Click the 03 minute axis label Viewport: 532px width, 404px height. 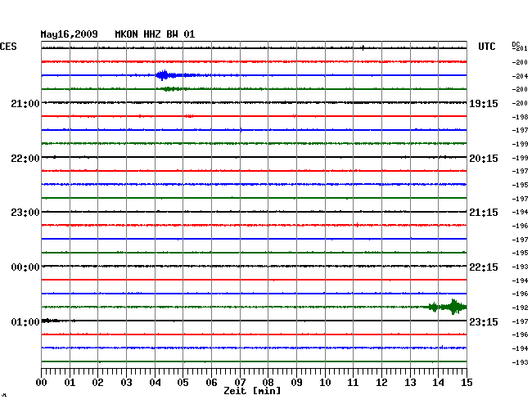point(126,382)
